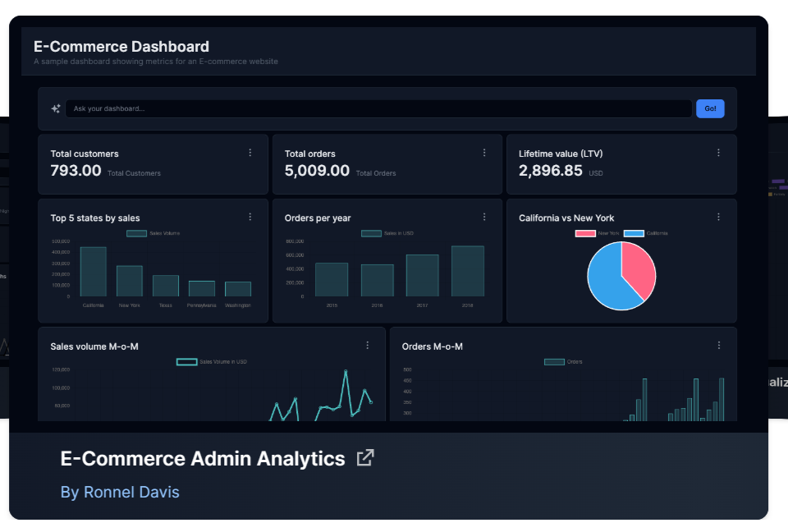Click the sparkle AI icon beside the ask field
The width and height of the screenshot is (788, 532).
[x=56, y=108]
